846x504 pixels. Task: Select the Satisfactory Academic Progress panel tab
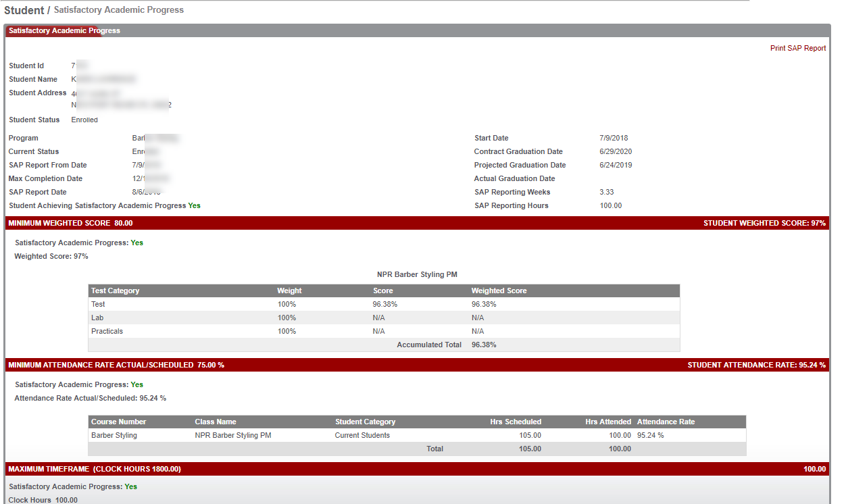click(x=64, y=31)
